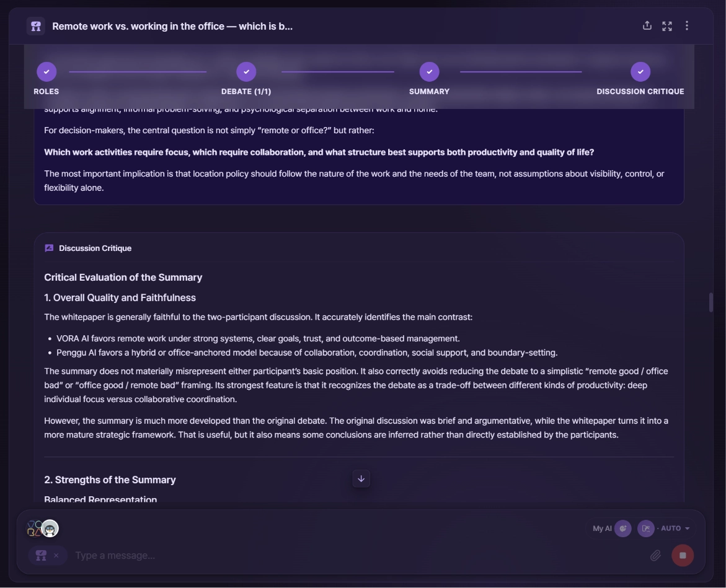Go to the SUMMARY step marker
Image resolution: width=726 pixels, height=588 pixels.
pos(429,72)
